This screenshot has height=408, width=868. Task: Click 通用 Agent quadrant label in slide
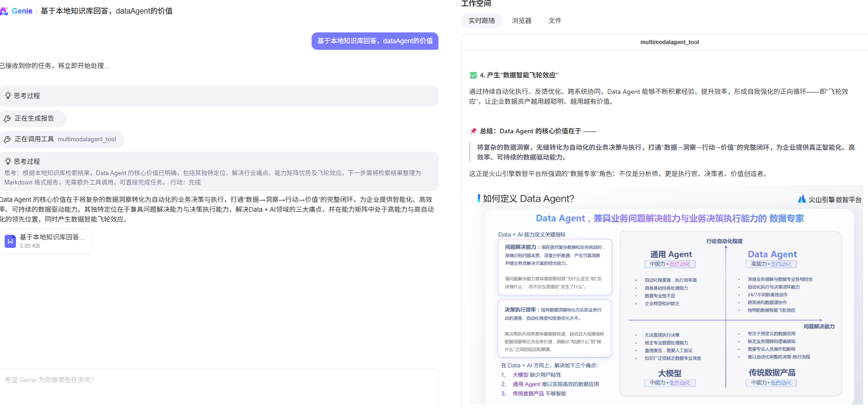[x=671, y=254]
